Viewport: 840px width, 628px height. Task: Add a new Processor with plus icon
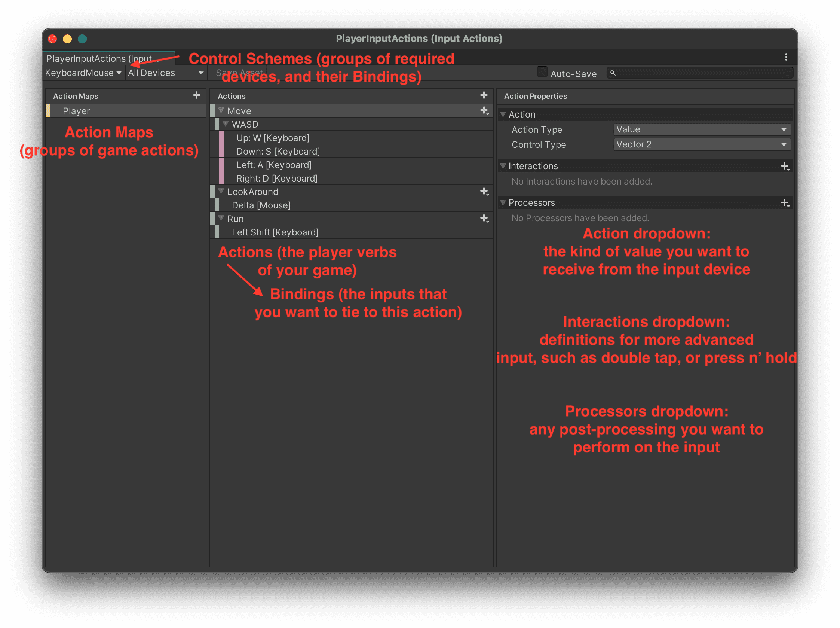click(x=785, y=203)
